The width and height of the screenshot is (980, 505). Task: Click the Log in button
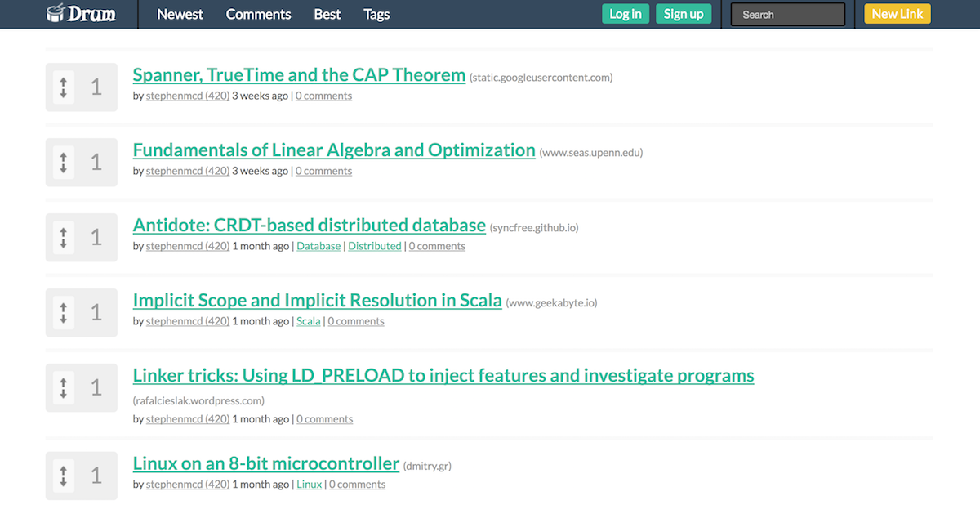coord(626,14)
